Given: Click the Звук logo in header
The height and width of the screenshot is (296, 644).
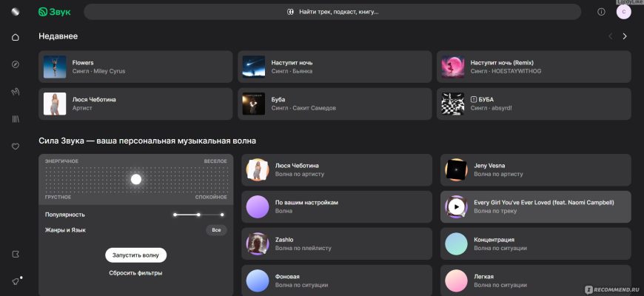Looking at the screenshot, I should pos(55,12).
